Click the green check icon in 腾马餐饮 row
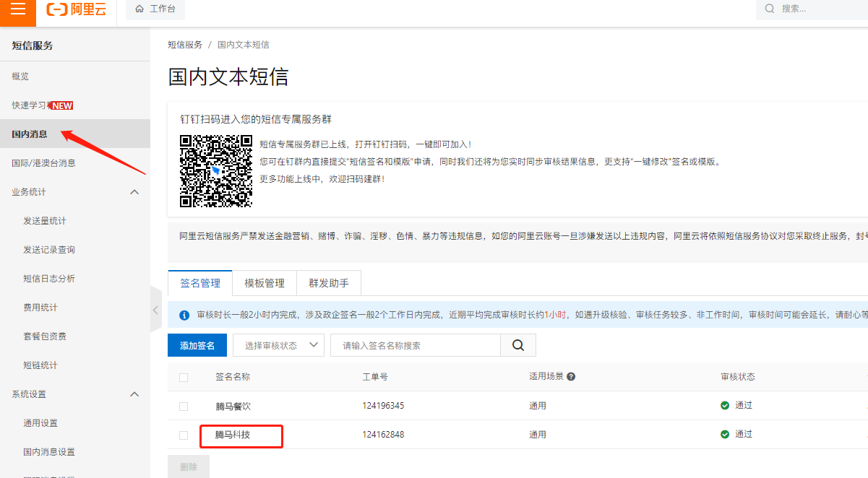 pyautogui.click(x=725, y=406)
